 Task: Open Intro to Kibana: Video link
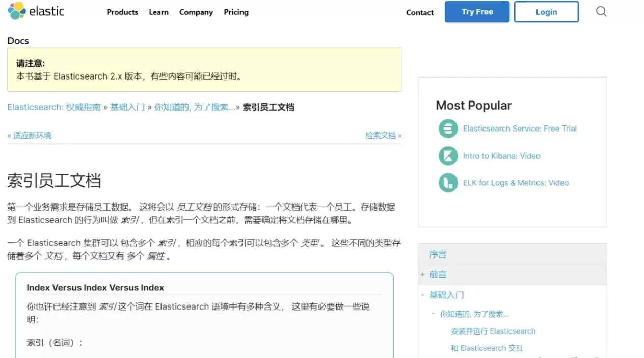point(501,156)
